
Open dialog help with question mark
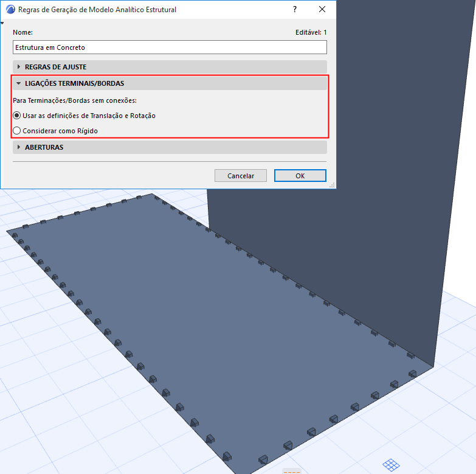(294, 9)
